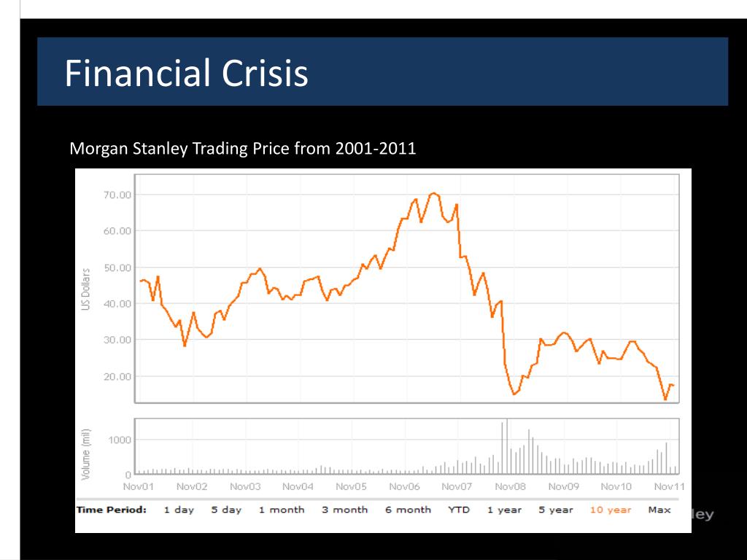This screenshot has height=560, width=747.
Task: Choose the 1 month time period
Action: pos(281,510)
